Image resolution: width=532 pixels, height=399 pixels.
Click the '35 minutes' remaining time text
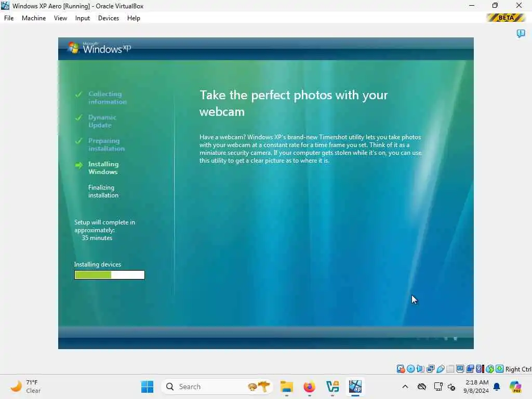(97, 238)
